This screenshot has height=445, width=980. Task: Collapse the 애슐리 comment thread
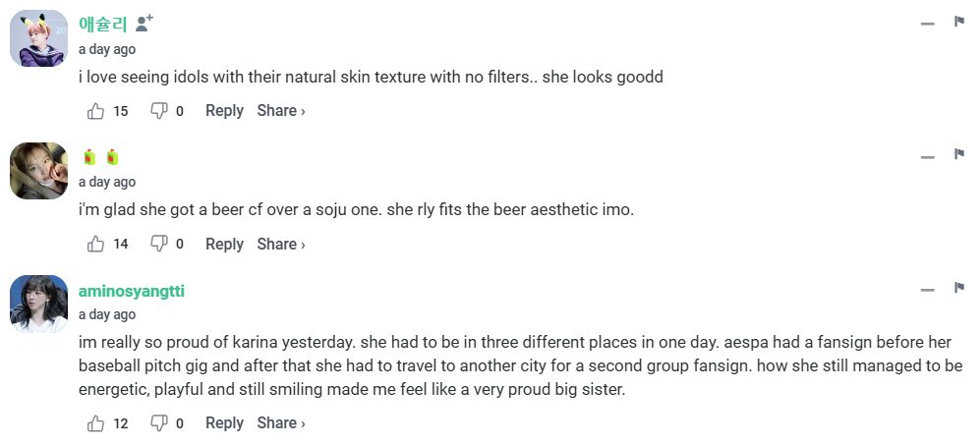pos(927,24)
